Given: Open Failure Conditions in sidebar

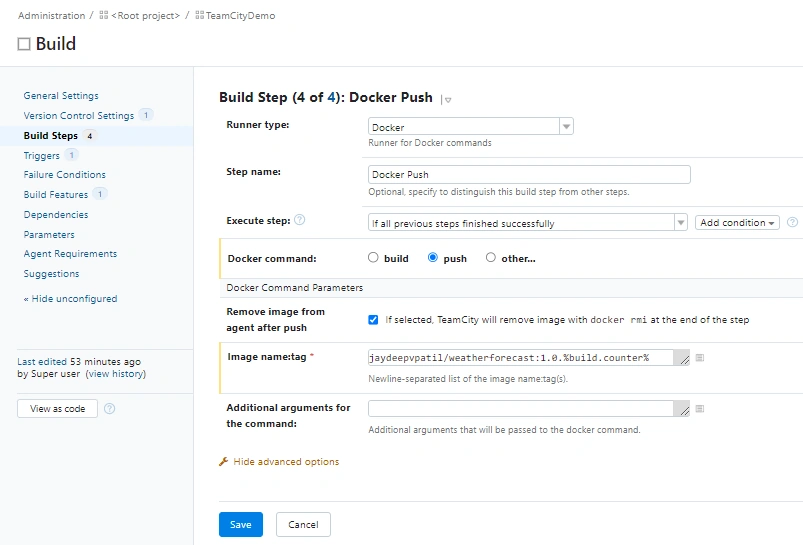Looking at the screenshot, I should (x=65, y=175).
